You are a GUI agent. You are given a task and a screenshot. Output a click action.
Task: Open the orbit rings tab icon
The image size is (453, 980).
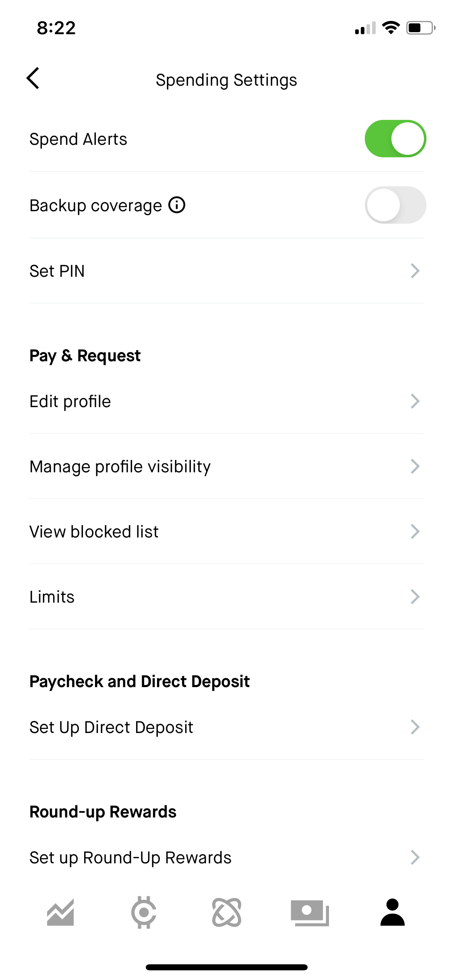pyautogui.click(x=227, y=912)
